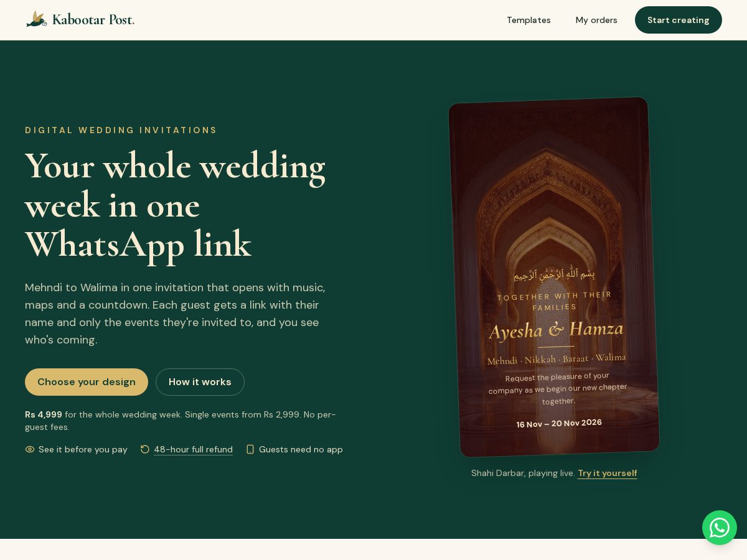Click Mehndi · Nikkah · Baraat · Walima line
747x560 pixels.
(557, 359)
